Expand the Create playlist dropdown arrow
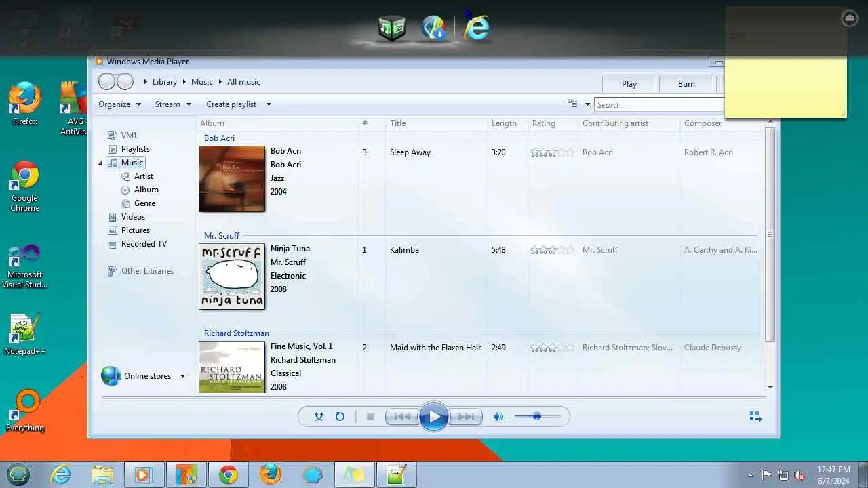This screenshot has width=868, height=488. (x=269, y=104)
